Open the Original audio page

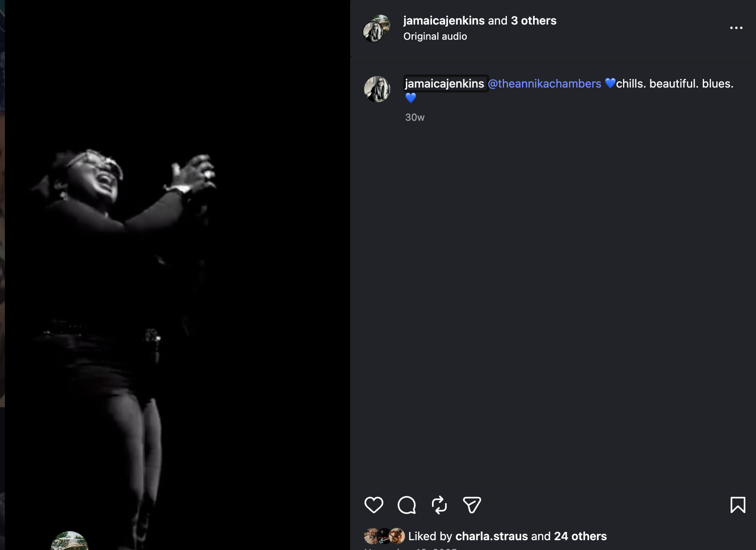pyautogui.click(x=435, y=36)
